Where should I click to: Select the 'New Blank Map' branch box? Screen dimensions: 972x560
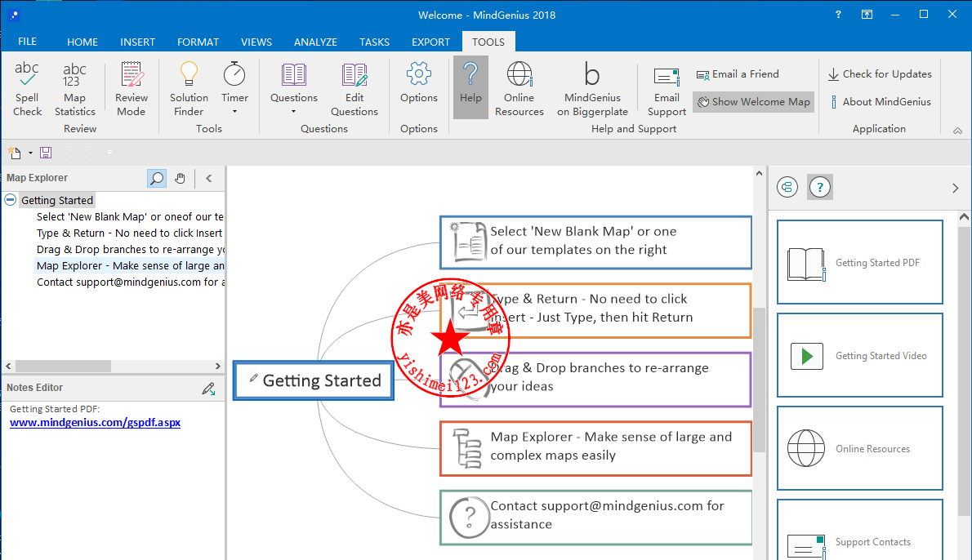click(595, 242)
